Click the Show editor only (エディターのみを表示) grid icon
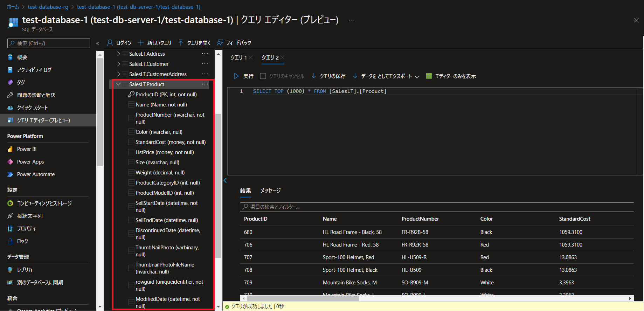This screenshot has height=311, width=644. point(429,76)
